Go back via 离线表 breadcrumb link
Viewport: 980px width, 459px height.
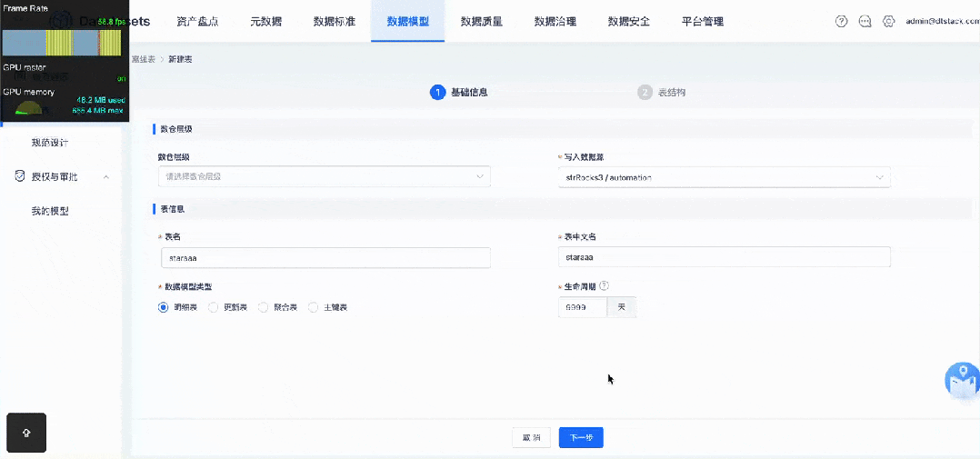click(x=143, y=59)
